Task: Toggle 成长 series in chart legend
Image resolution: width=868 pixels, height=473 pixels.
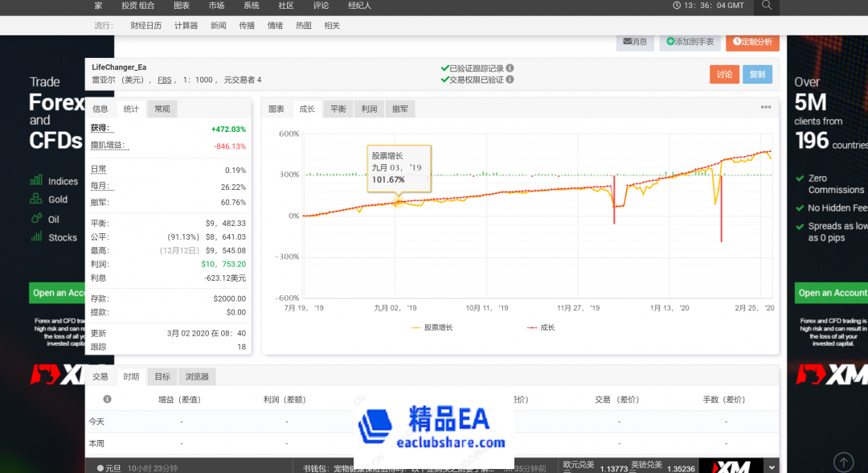Action: pyautogui.click(x=541, y=327)
